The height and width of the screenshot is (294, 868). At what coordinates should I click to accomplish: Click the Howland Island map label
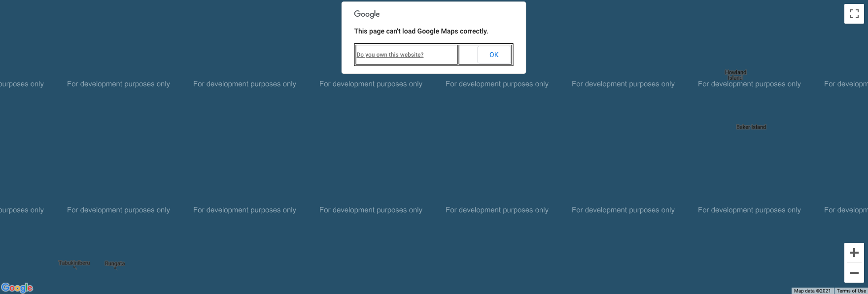pyautogui.click(x=735, y=75)
